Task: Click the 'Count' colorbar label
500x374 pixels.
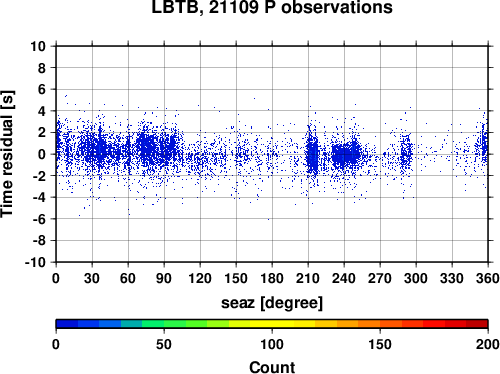Action: point(272,367)
